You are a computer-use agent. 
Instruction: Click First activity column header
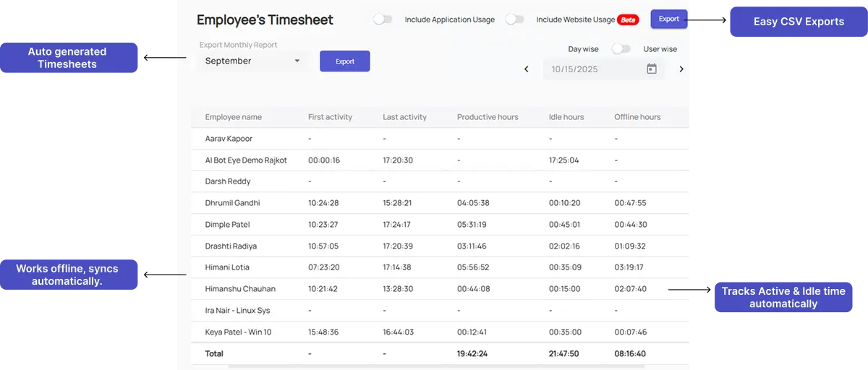pos(330,117)
